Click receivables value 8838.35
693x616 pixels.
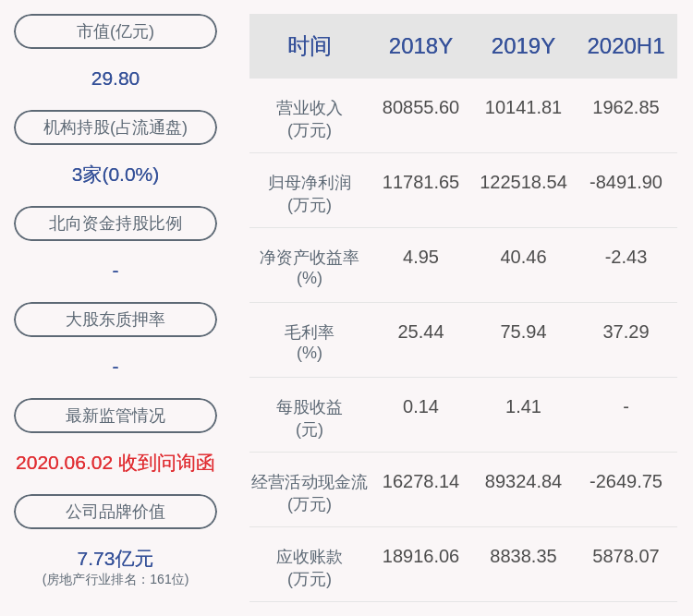coord(523,556)
